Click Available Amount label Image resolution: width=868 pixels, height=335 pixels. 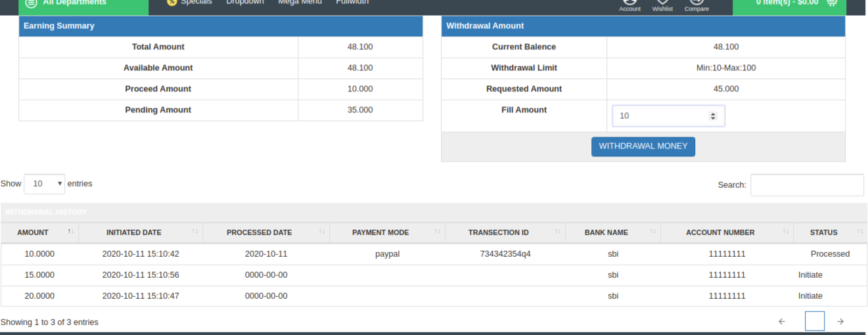coord(158,68)
